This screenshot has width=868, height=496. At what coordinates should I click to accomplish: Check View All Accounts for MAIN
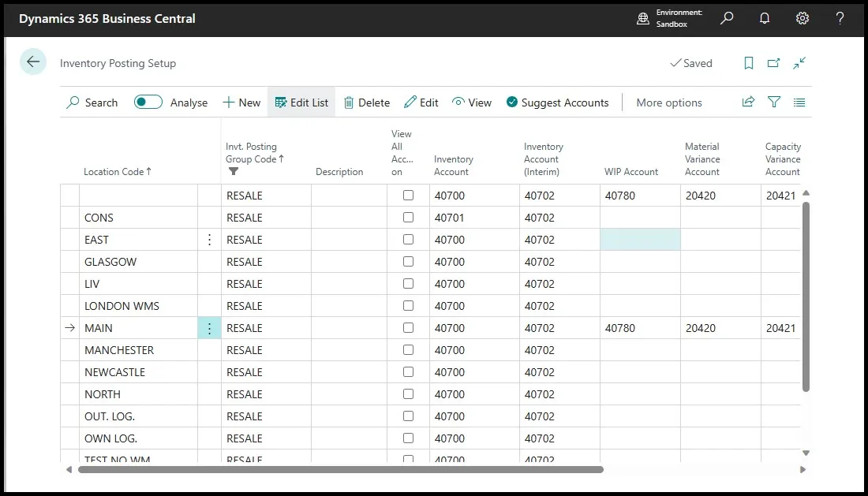point(408,328)
